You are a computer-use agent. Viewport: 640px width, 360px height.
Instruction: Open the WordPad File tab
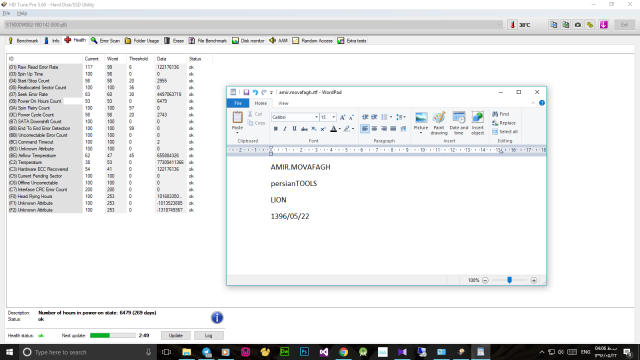click(238, 103)
